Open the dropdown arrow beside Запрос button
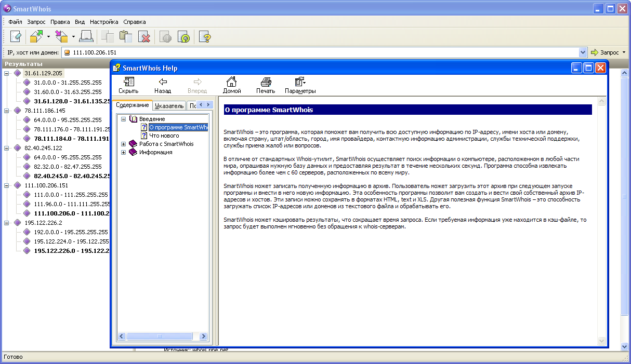The width and height of the screenshot is (631, 364). [x=624, y=52]
